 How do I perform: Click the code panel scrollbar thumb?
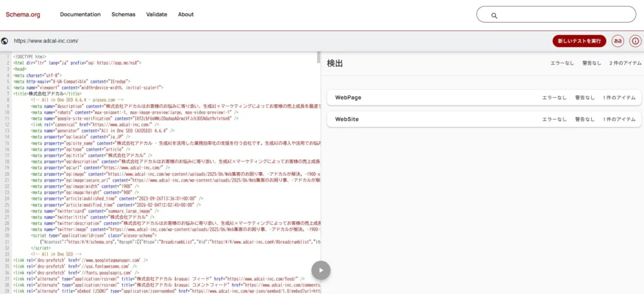point(318,57)
